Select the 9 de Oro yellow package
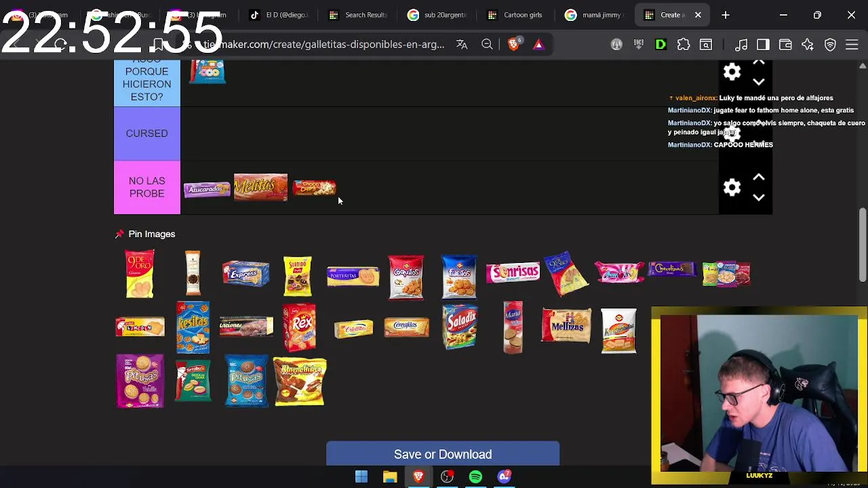This screenshot has width=868, height=488. click(140, 274)
